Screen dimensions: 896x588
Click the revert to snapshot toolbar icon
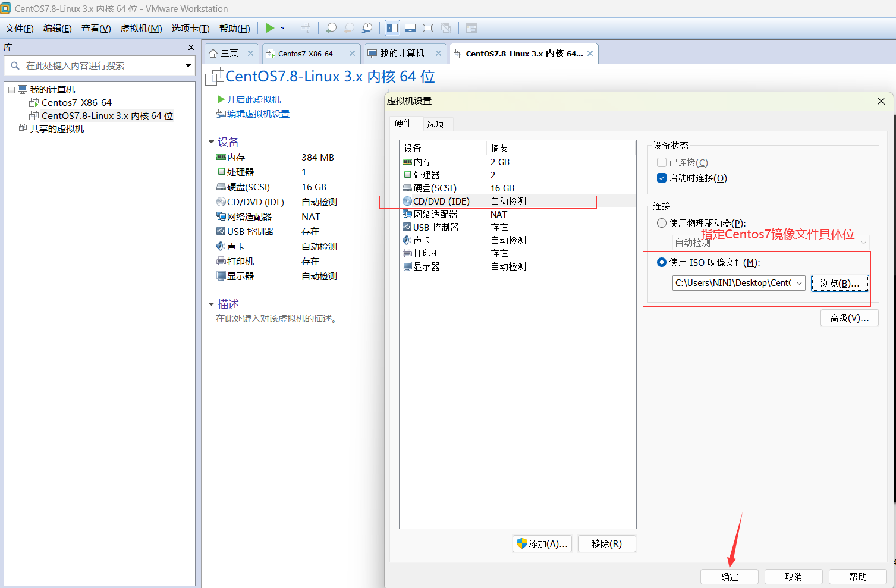[350, 28]
